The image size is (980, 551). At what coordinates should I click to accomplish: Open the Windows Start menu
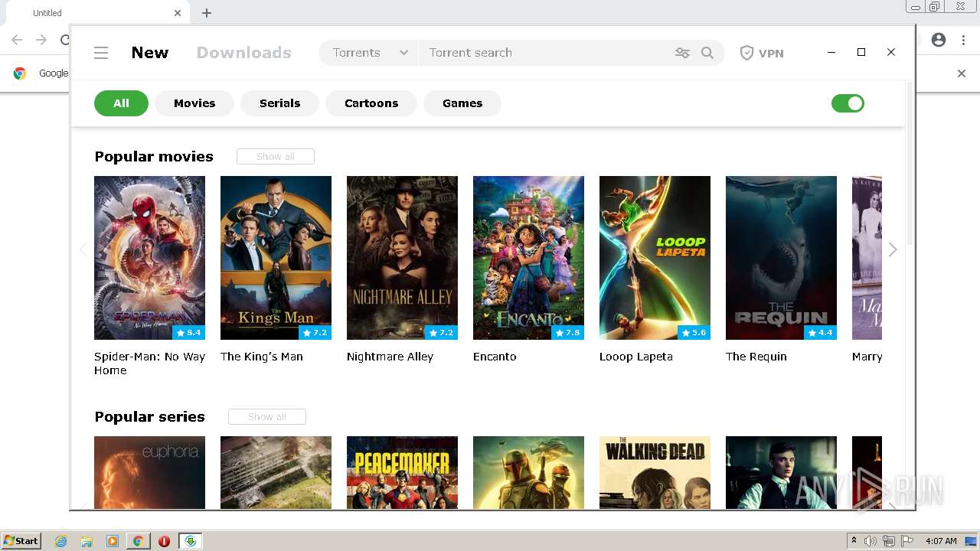pyautogui.click(x=21, y=541)
